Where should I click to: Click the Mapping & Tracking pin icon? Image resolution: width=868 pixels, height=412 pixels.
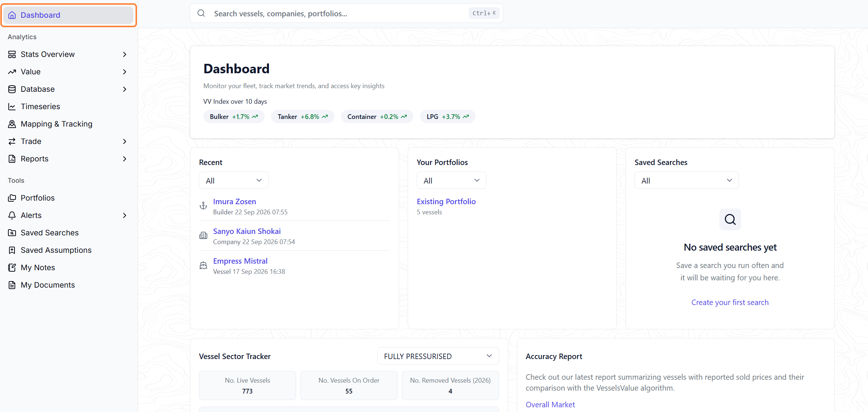12,124
